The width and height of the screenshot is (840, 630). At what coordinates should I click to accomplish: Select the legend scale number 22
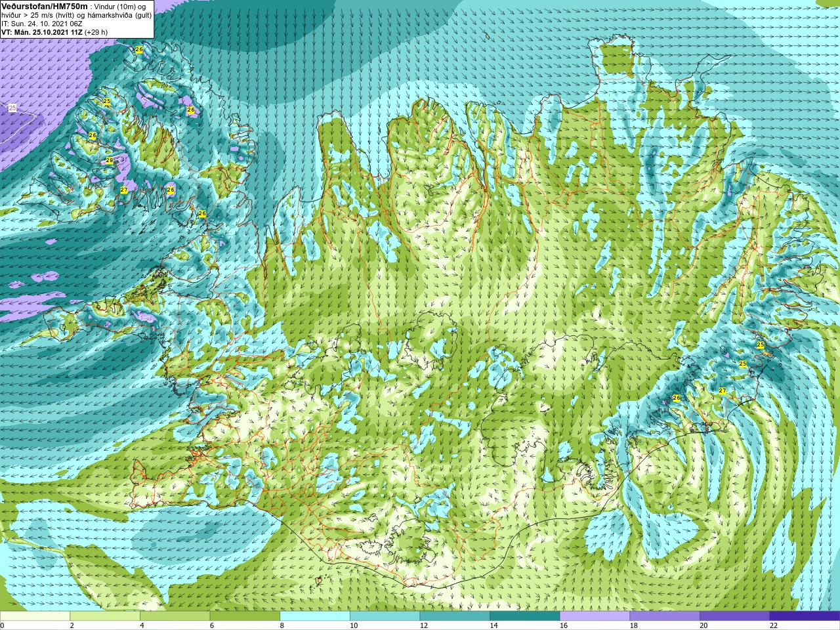pos(773,625)
